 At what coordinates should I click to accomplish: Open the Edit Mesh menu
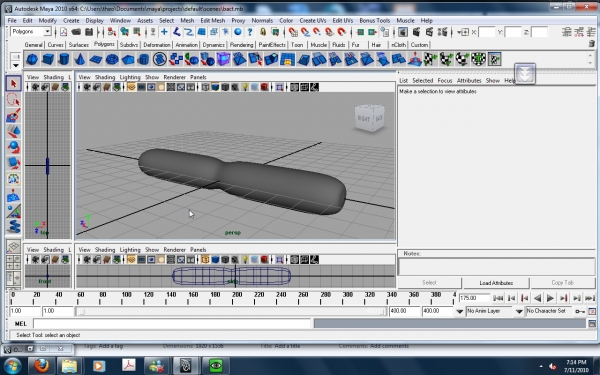(213, 21)
